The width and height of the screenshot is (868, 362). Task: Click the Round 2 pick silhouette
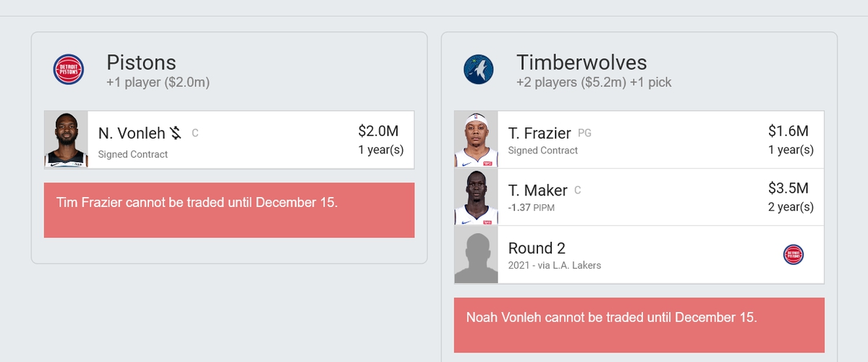tap(476, 255)
